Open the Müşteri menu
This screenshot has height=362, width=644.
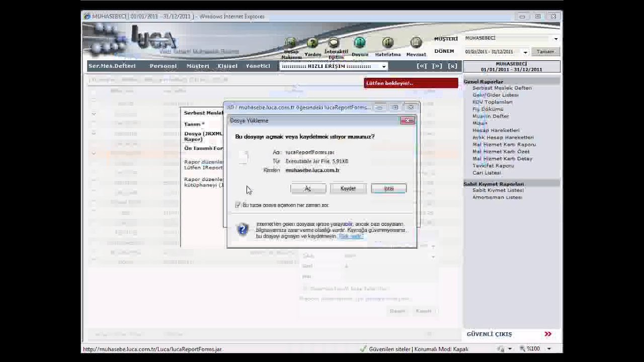198,66
